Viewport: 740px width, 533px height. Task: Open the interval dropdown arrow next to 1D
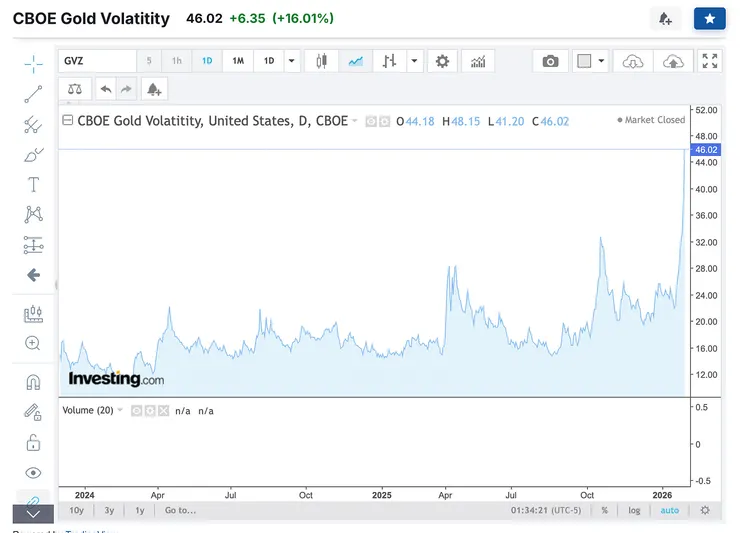pyautogui.click(x=292, y=61)
